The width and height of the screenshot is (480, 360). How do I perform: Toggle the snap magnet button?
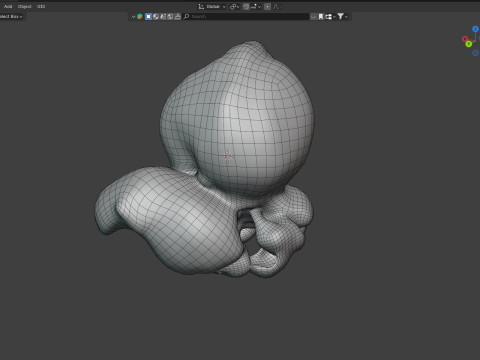(246, 7)
